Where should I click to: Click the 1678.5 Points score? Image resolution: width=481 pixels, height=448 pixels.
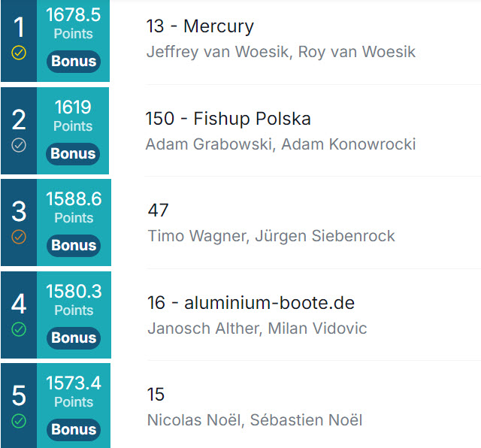pos(74,23)
